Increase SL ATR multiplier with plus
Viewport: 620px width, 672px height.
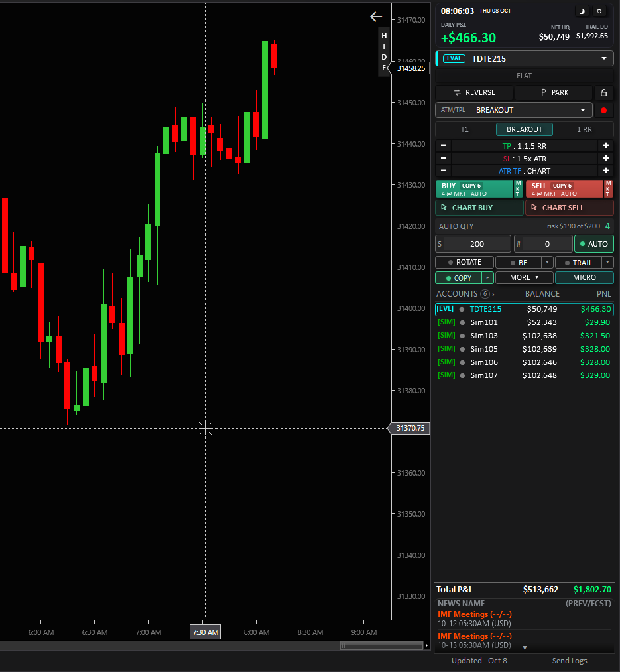[x=606, y=158]
